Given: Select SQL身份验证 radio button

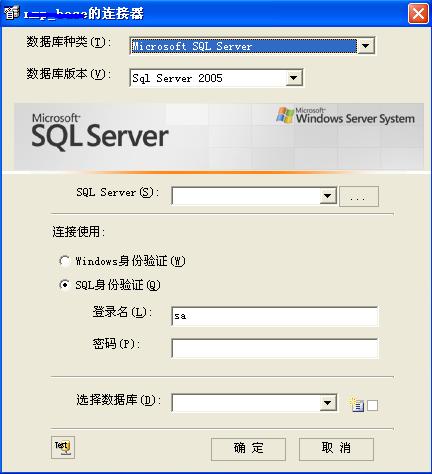Looking at the screenshot, I should 64,285.
